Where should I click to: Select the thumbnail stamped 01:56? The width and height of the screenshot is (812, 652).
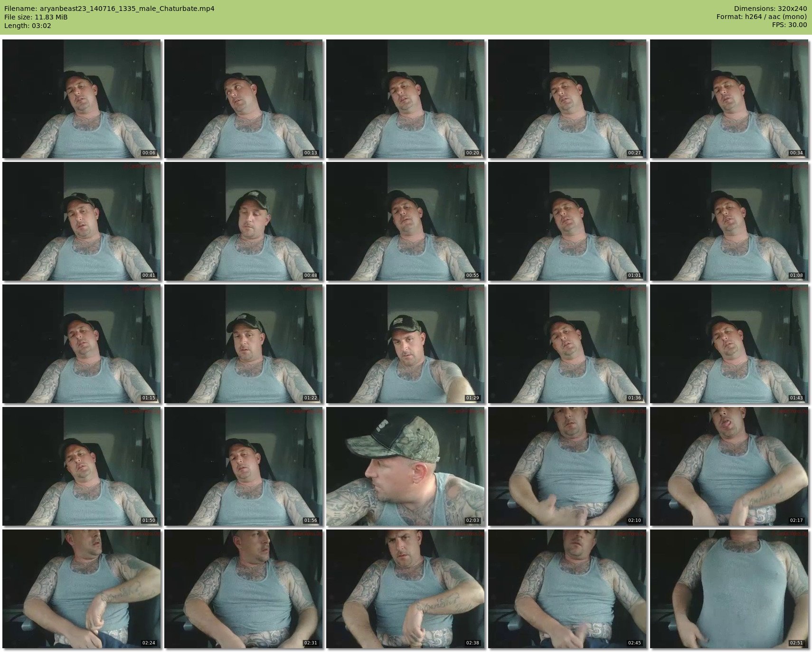(243, 466)
